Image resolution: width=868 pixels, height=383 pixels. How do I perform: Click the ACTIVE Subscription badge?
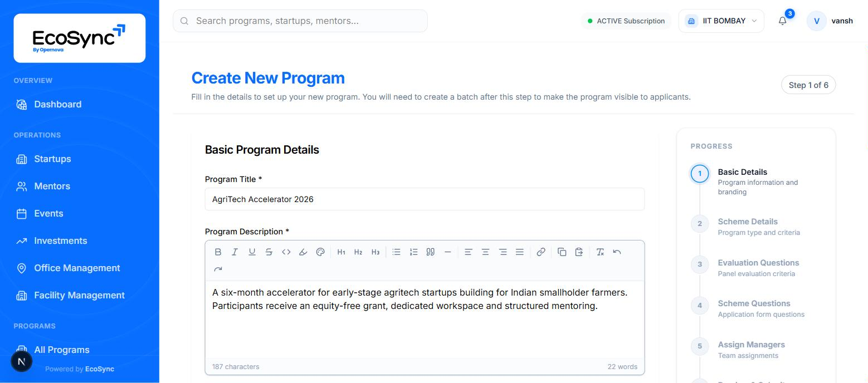pos(626,21)
